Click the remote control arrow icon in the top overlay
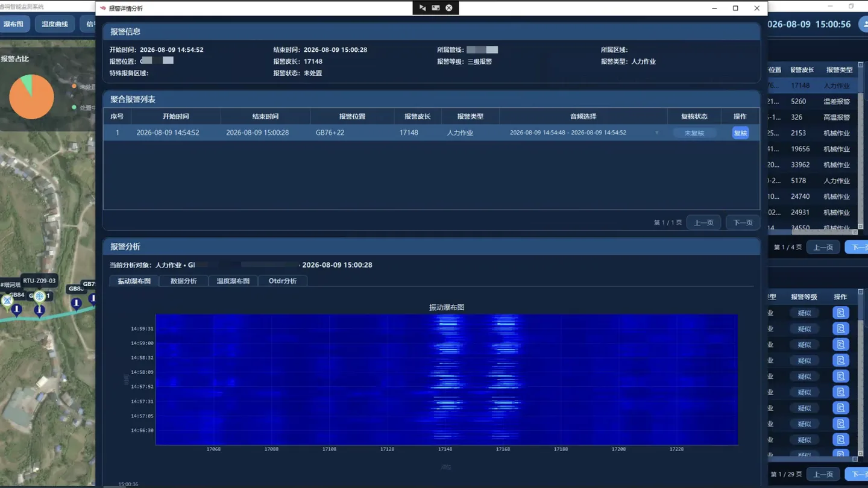 tap(423, 8)
